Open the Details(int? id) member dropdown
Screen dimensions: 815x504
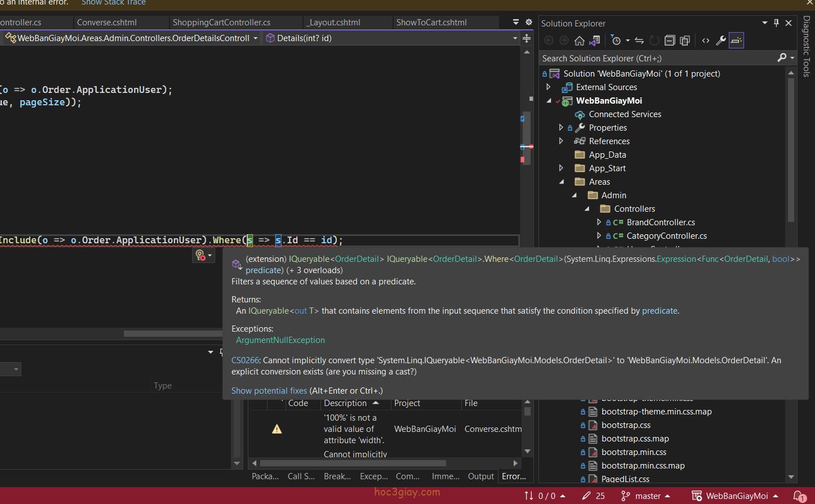coord(514,38)
